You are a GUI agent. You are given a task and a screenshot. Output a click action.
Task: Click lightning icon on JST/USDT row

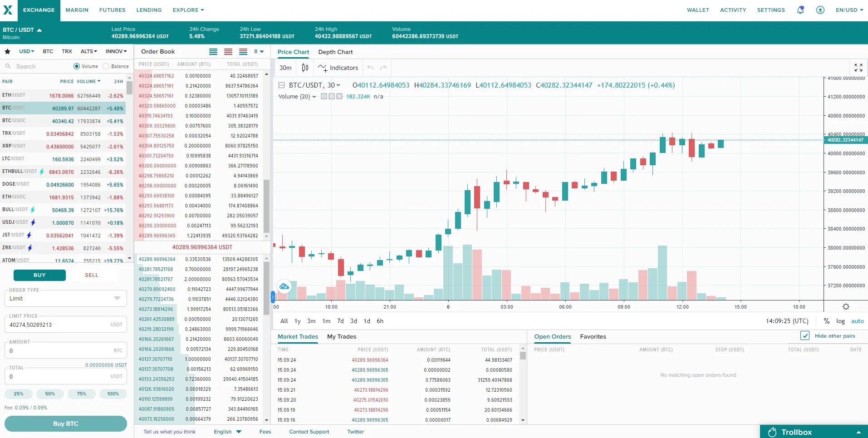click(29, 235)
